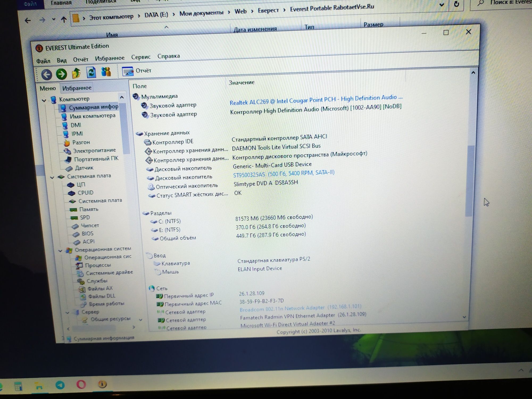Click the Slimtype DVD A DS8A5SH value
This screenshot has height=399, width=532.
(x=266, y=184)
